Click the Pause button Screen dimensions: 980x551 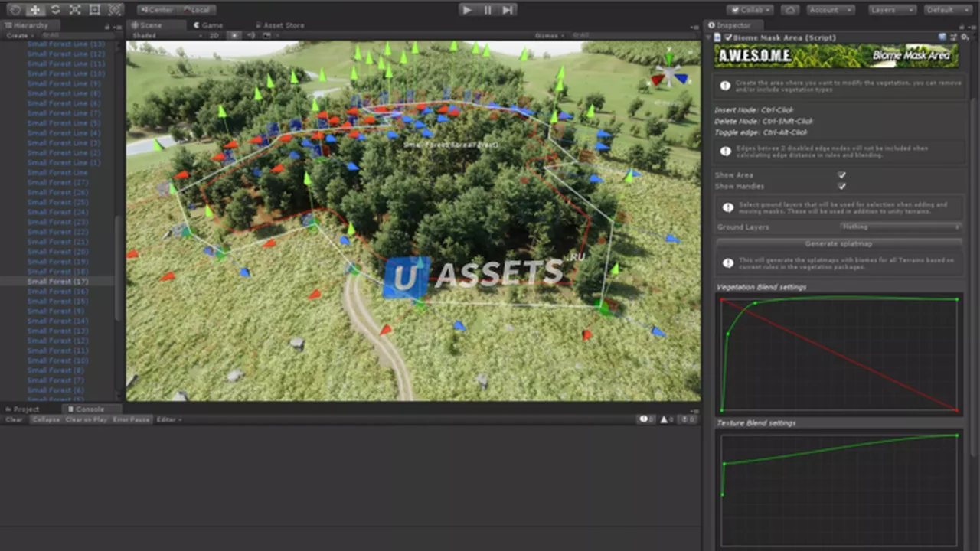pos(488,10)
